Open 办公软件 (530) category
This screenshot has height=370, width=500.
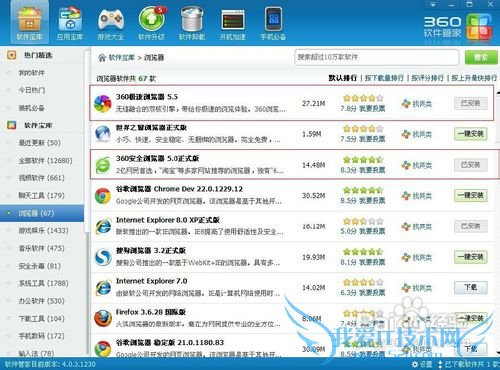(x=41, y=301)
